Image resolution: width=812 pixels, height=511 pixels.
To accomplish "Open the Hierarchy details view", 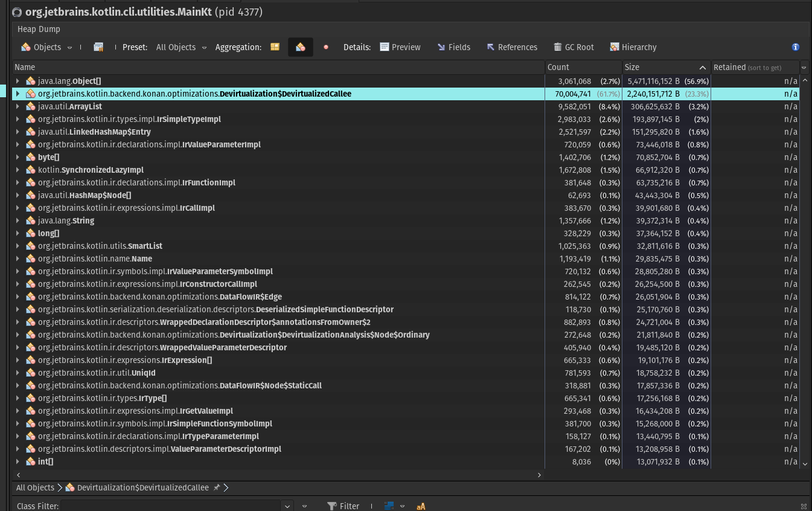I will (x=631, y=47).
